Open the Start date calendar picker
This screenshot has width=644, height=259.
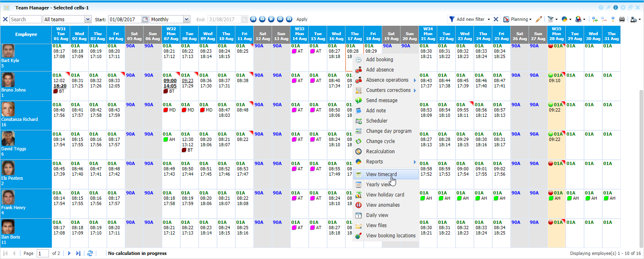point(145,19)
